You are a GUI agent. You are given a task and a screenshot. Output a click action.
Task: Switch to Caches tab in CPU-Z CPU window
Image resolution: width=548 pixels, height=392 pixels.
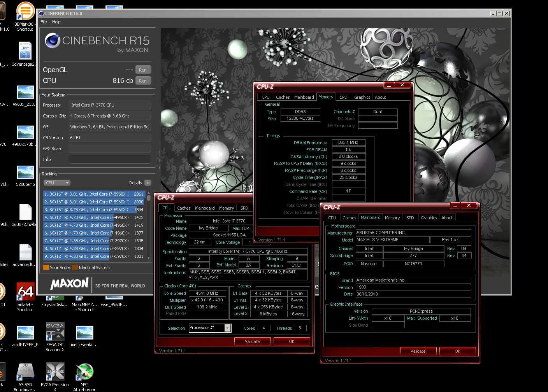pyautogui.click(x=184, y=208)
